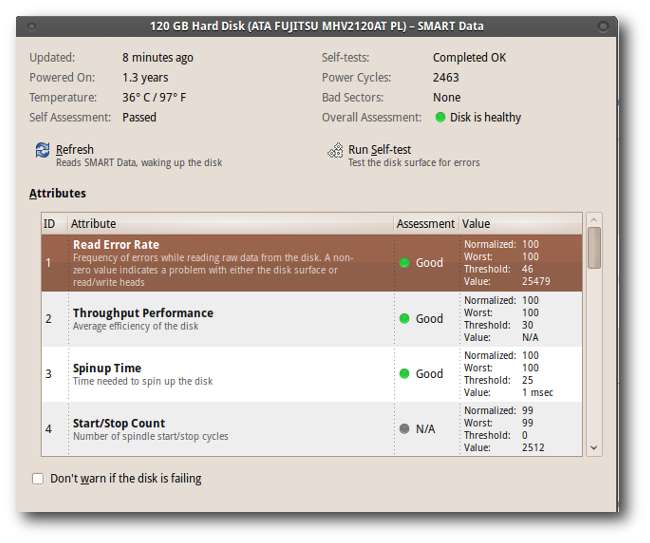This screenshot has height=543, width=650.
Task: Click the Good assessment for Read Error Rate
Action: click(429, 263)
